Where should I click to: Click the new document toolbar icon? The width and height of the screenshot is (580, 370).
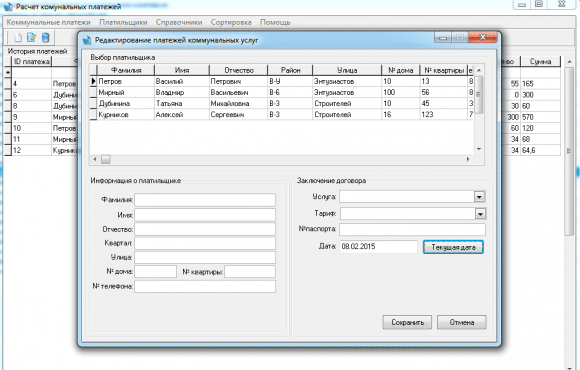(18, 37)
